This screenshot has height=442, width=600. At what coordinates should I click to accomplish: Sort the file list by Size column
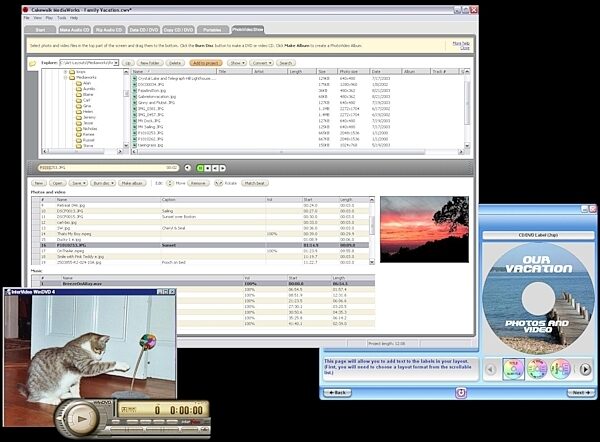coord(327,72)
